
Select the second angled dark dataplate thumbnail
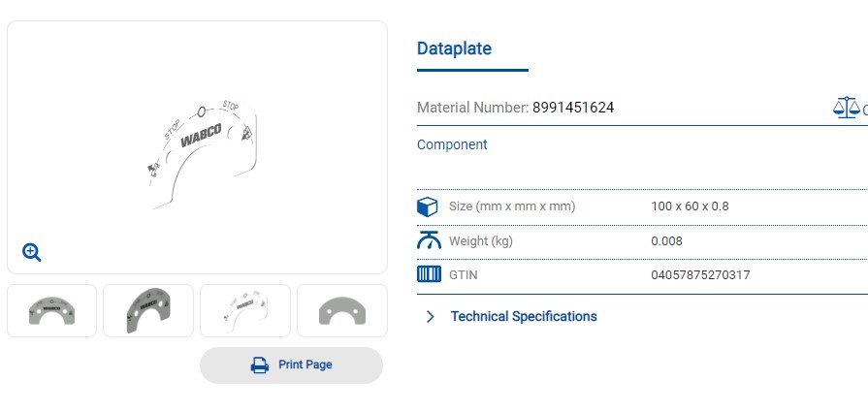click(x=148, y=311)
